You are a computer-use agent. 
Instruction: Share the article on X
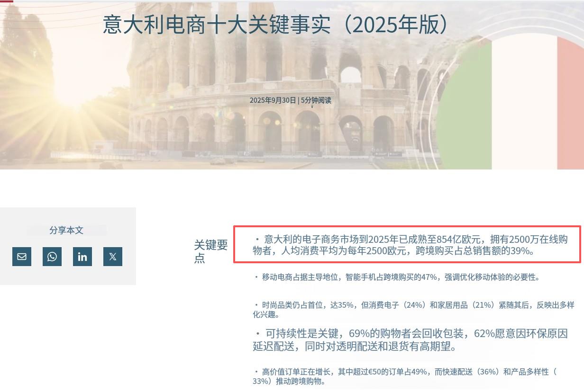point(113,257)
